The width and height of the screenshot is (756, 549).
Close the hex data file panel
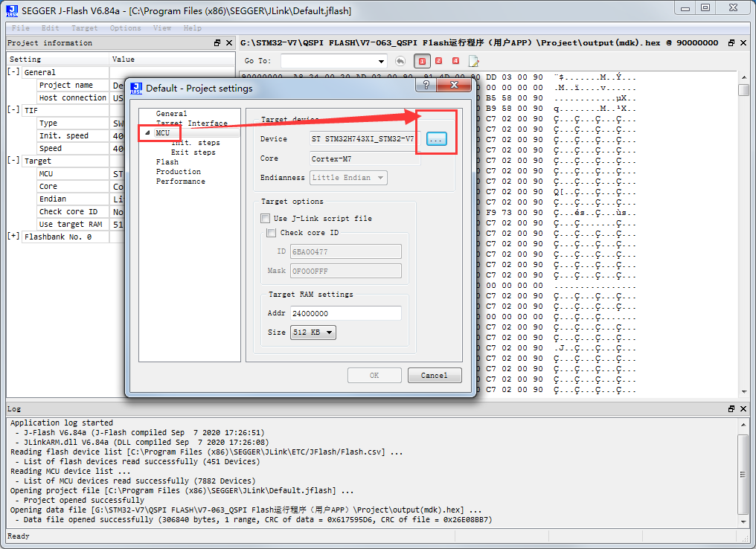743,43
